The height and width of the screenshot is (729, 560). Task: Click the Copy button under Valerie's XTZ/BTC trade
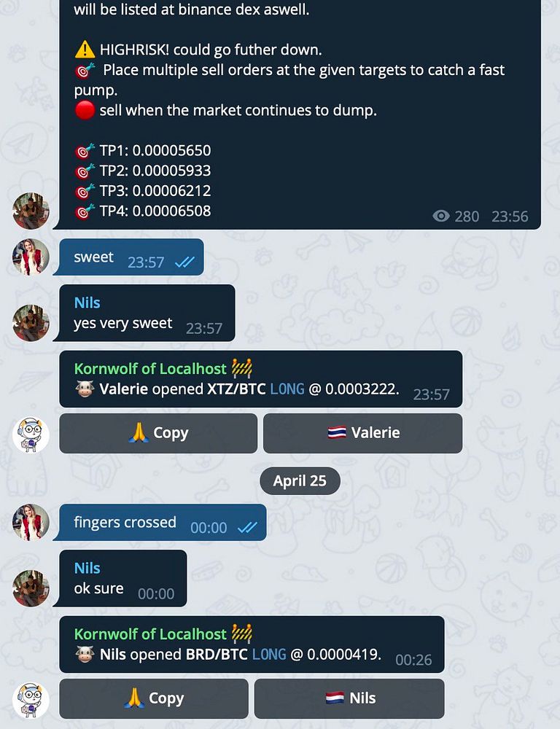pyautogui.click(x=158, y=433)
